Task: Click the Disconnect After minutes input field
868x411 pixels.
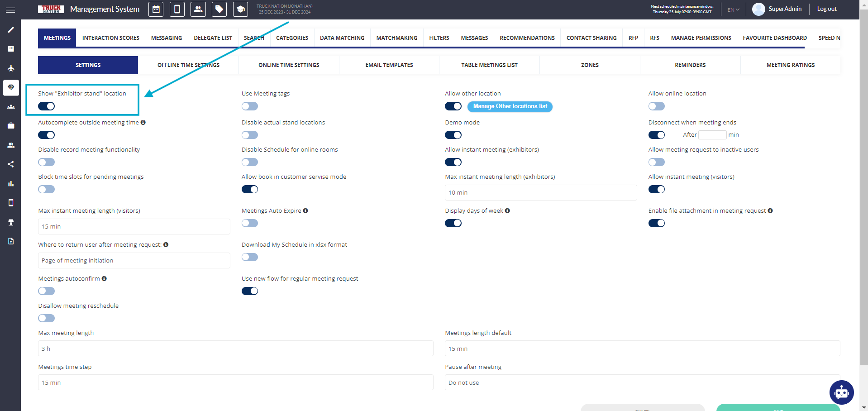Action: tap(712, 135)
